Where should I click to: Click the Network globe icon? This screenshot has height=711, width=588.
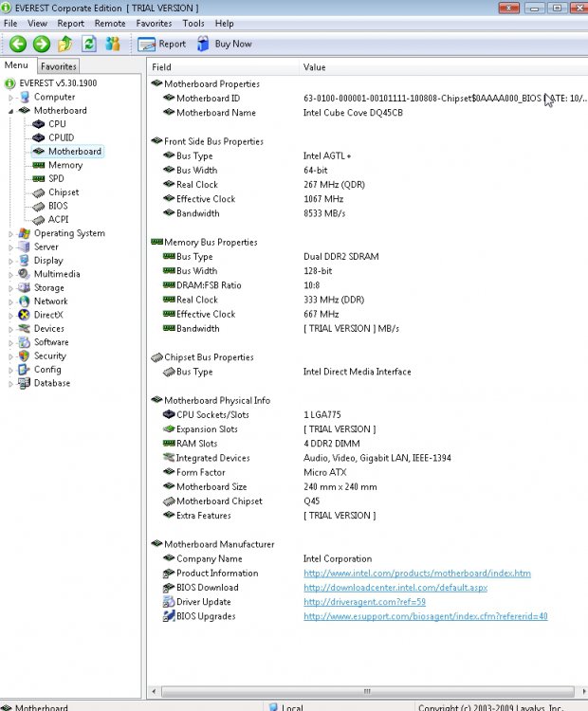25,301
